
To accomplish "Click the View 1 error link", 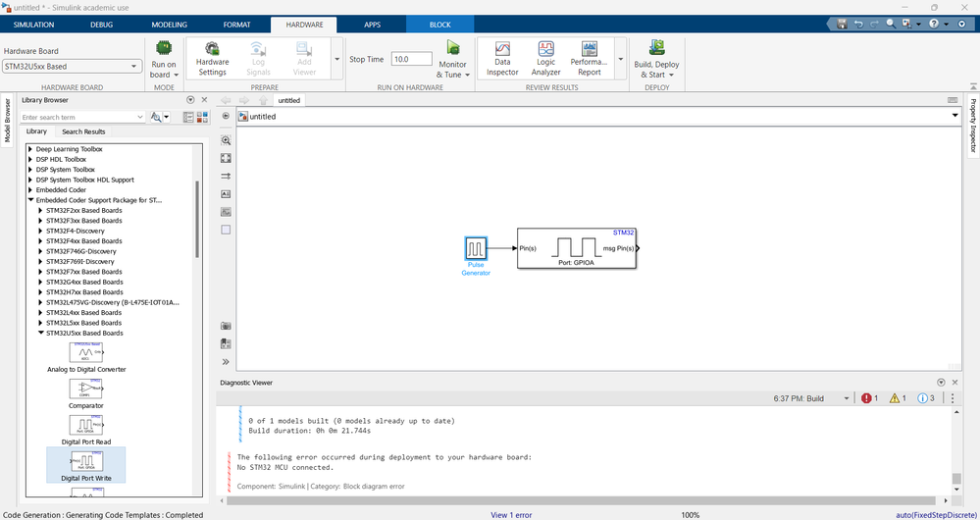I will click(511, 515).
